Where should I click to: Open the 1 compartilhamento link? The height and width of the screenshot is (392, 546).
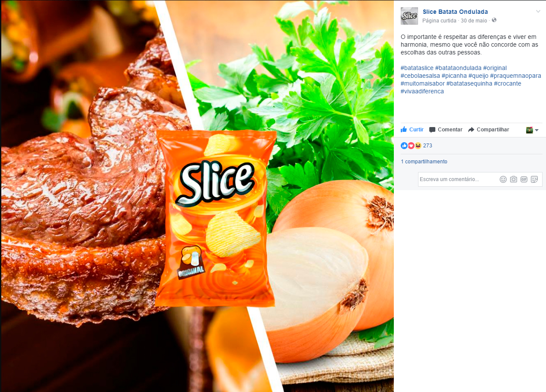point(424,162)
